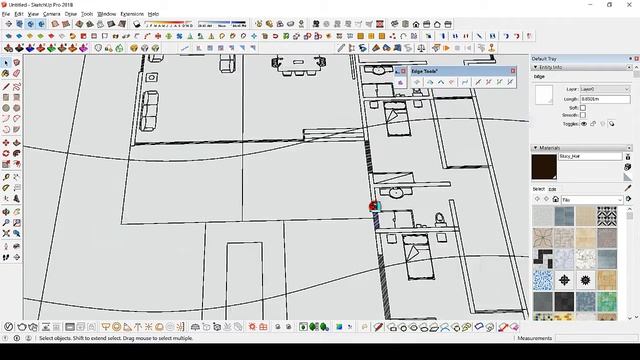Close the Edge Tools floating toolbar
Viewport: 640px width, 360px height.
coord(513,71)
